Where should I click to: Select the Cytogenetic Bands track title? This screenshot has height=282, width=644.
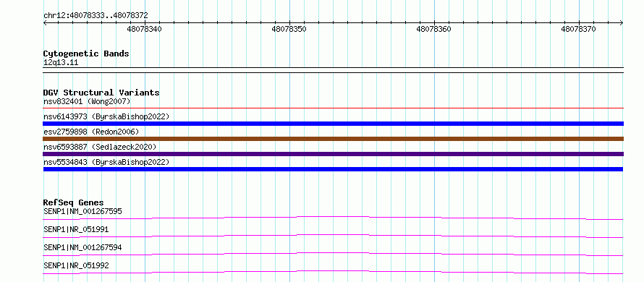click(86, 54)
